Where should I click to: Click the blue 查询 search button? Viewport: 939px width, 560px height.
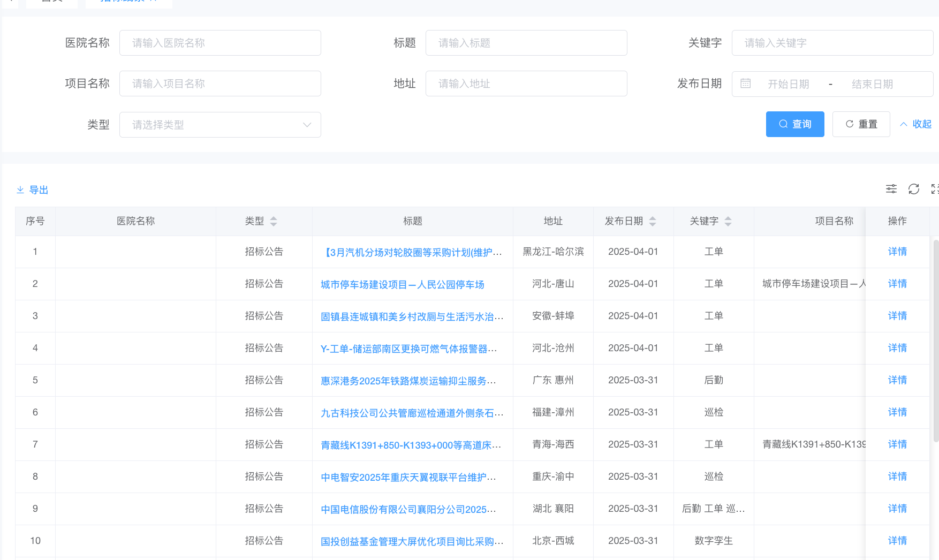coord(794,124)
